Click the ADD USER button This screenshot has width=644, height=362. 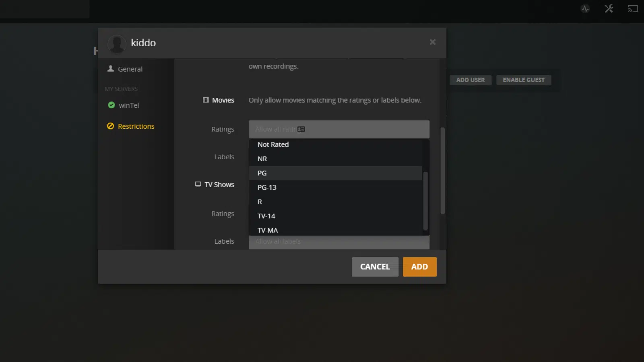(x=470, y=80)
